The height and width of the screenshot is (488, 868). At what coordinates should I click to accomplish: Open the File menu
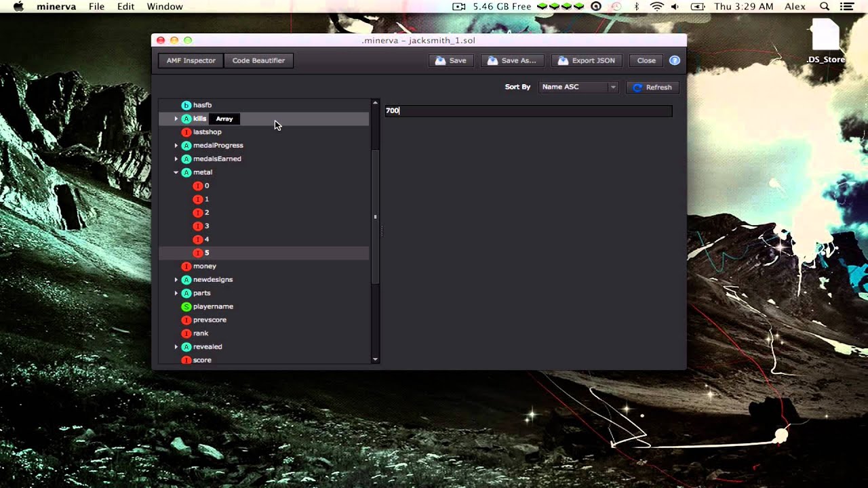point(96,6)
